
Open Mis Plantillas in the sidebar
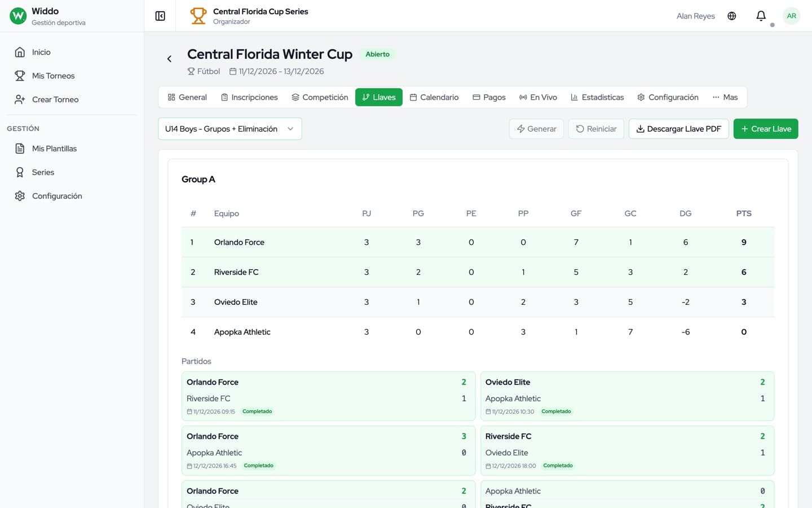click(72, 148)
